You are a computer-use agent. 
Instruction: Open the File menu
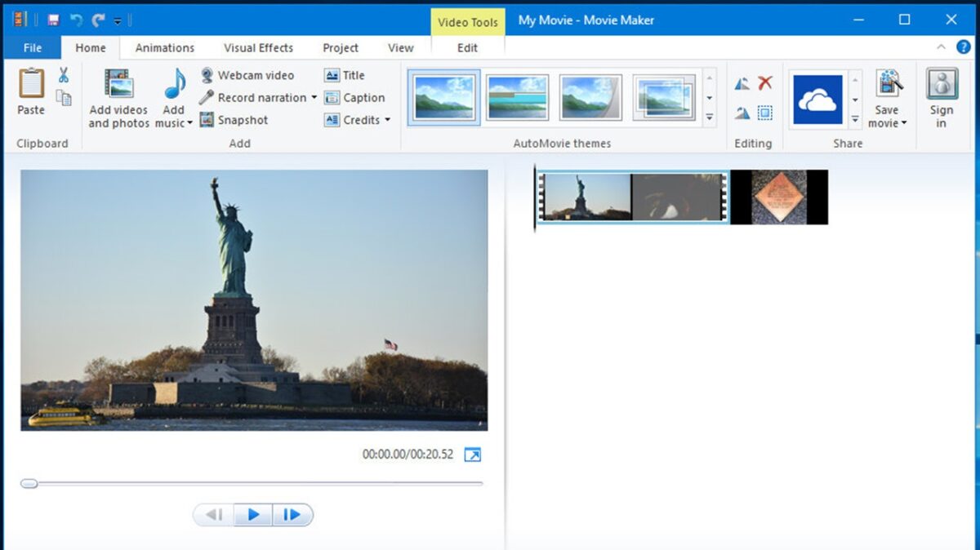click(33, 47)
